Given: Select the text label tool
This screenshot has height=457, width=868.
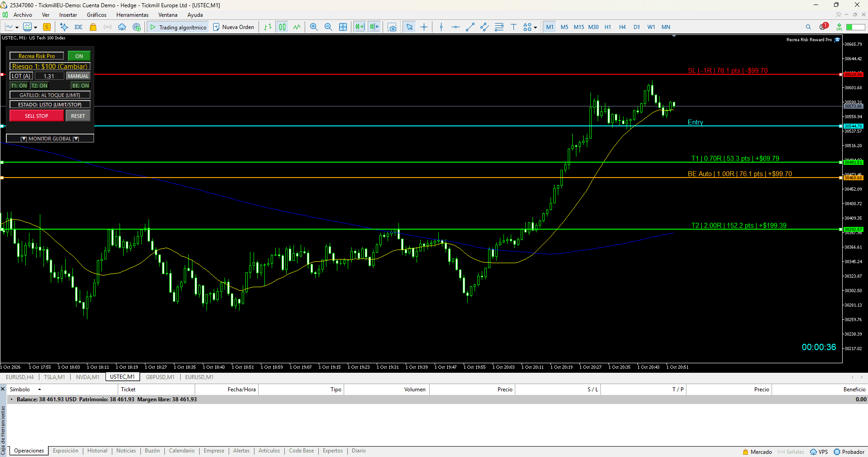Looking at the screenshot, I should [x=513, y=27].
